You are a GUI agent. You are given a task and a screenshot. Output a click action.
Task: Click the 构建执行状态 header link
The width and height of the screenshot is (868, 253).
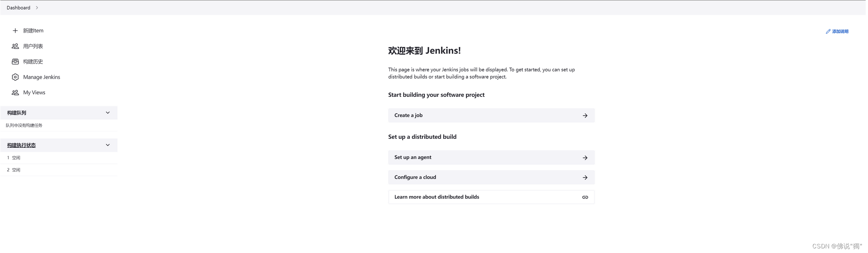click(x=21, y=145)
